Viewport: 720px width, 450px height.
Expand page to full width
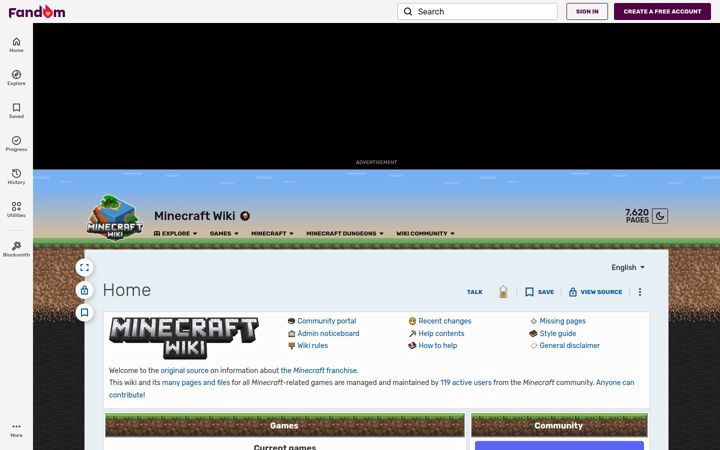point(84,268)
